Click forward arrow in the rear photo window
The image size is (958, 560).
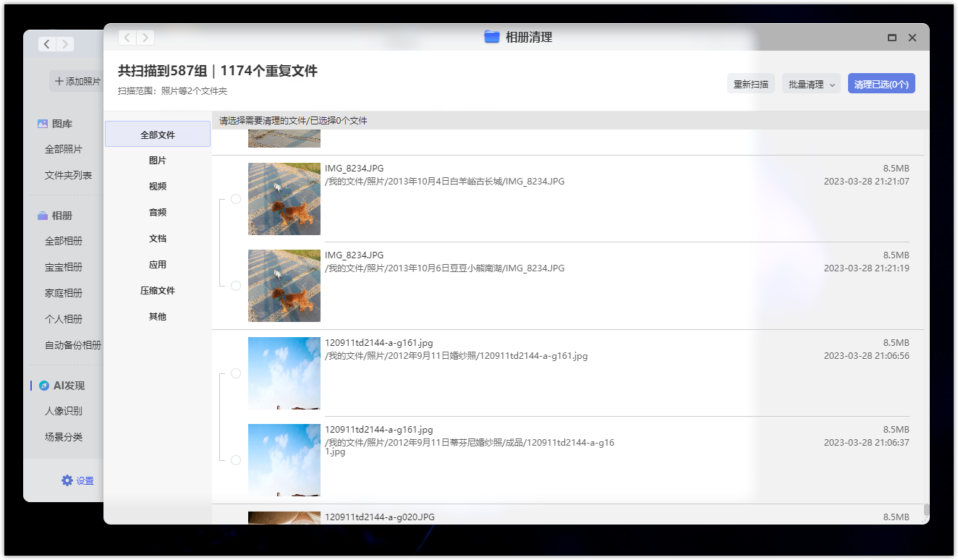tap(65, 44)
